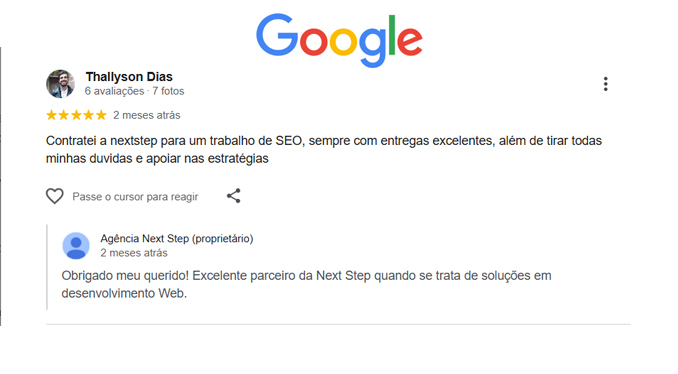The image size is (678, 374).
Task: Click the blue letter G in Google logo
Action: pos(277,35)
